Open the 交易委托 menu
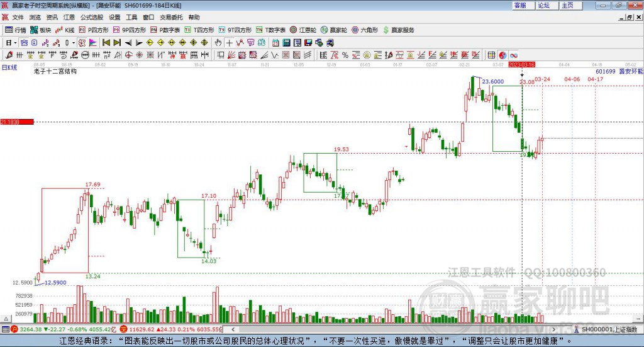The height and width of the screenshot is (347, 644). pyautogui.click(x=171, y=17)
